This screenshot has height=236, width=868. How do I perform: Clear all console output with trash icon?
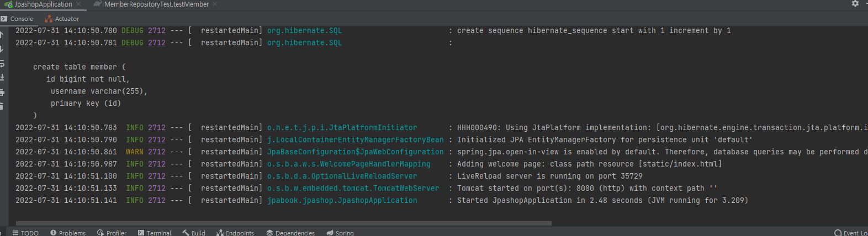(x=2, y=106)
